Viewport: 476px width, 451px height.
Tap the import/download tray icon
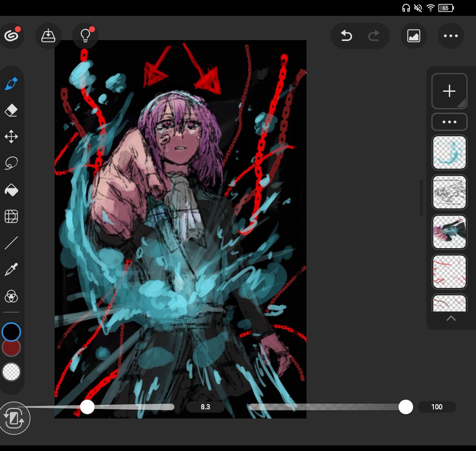[x=48, y=36]
